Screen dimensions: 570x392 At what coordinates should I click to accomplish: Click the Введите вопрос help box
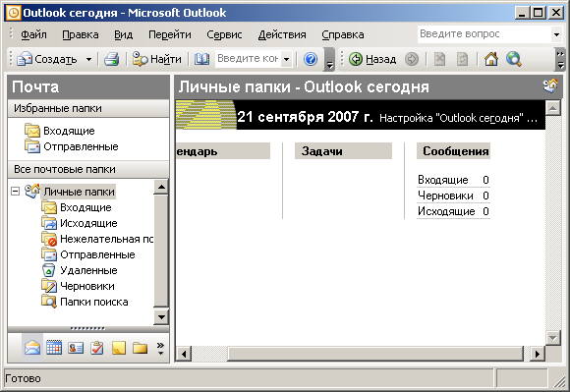(484, 34)
